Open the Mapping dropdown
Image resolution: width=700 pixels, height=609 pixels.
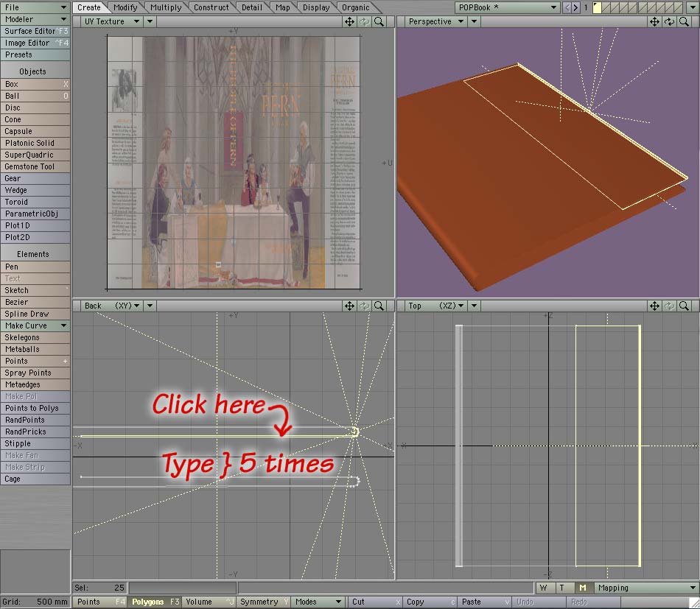click(646, 588)
